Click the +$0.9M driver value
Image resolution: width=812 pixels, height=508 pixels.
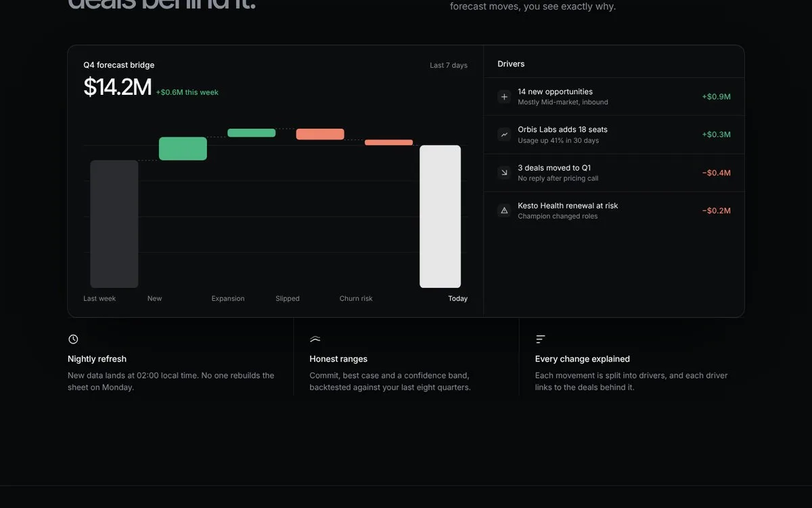click(716, 97)
